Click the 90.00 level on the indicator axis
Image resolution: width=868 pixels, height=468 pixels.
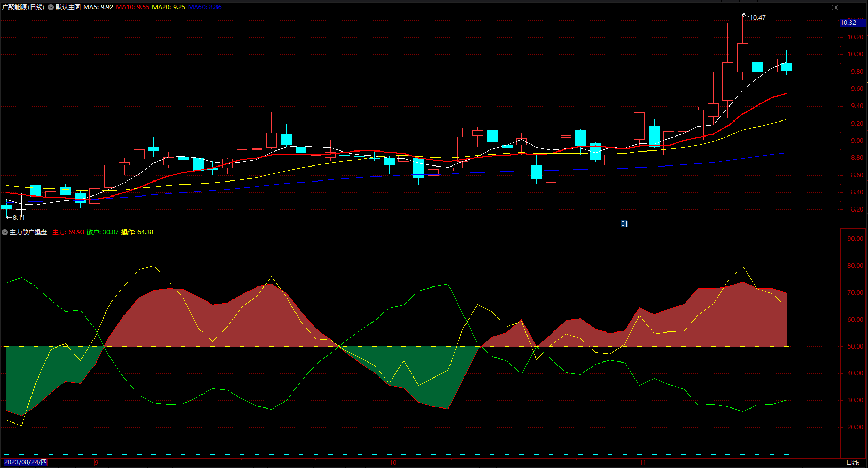point(856,239)
